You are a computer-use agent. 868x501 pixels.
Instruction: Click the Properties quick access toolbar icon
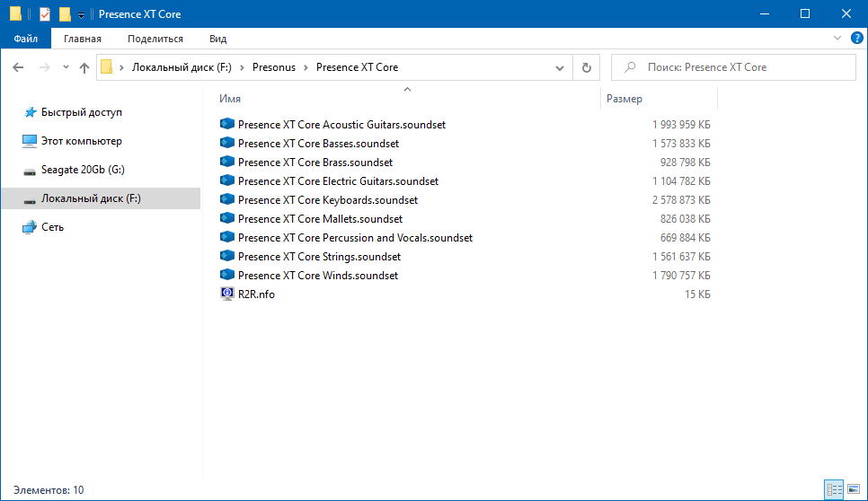coord(45,14)
